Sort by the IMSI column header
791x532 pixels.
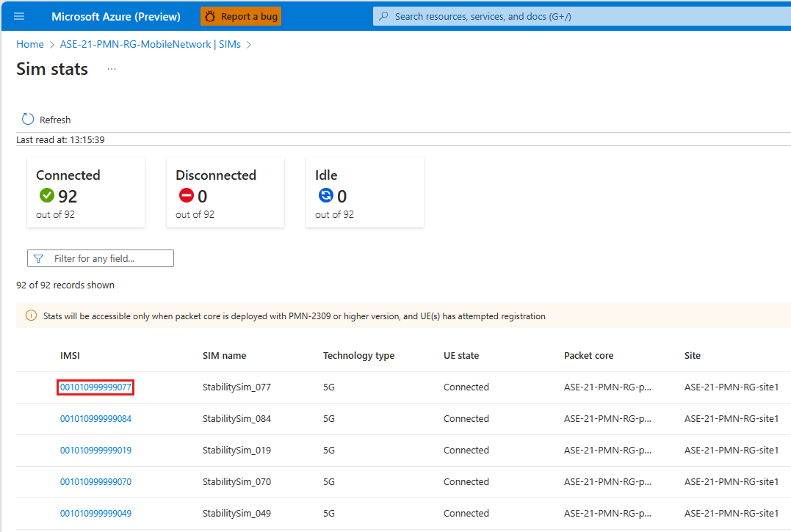point(70,356)
